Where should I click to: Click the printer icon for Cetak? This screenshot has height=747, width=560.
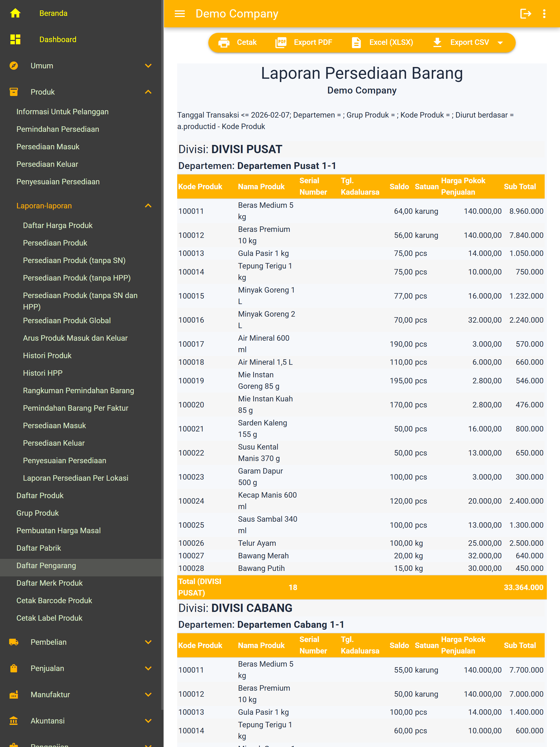pos(224,43)
